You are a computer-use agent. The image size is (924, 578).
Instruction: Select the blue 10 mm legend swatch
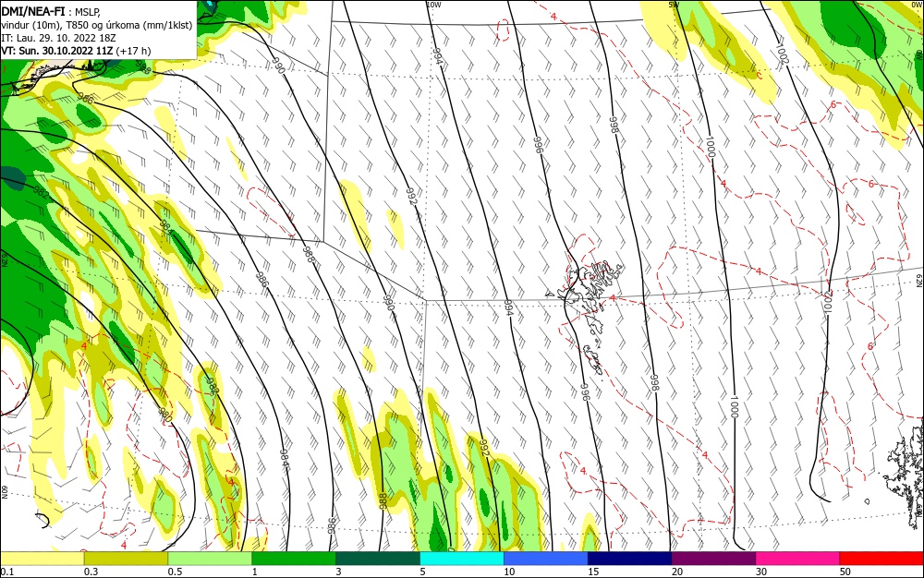[546, 559]
